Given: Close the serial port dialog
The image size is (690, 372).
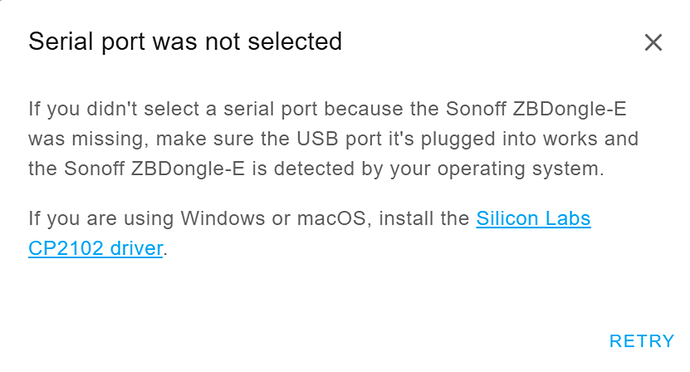Looking at the screenshot, I should pyautogui.click(x=653, y=43).
